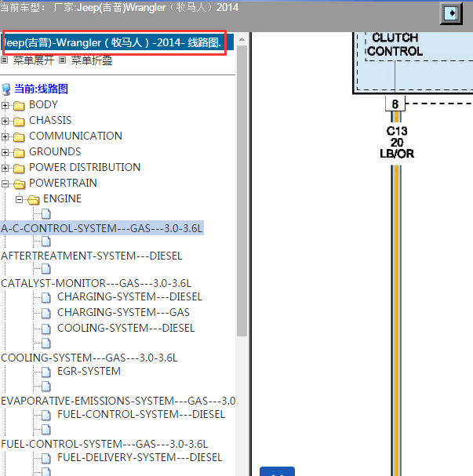Open CATALYST-MONITOR---GAS---3.0-3.6L diagram
The height and width of the screenshot is (476, 473).
coord(96,283)
